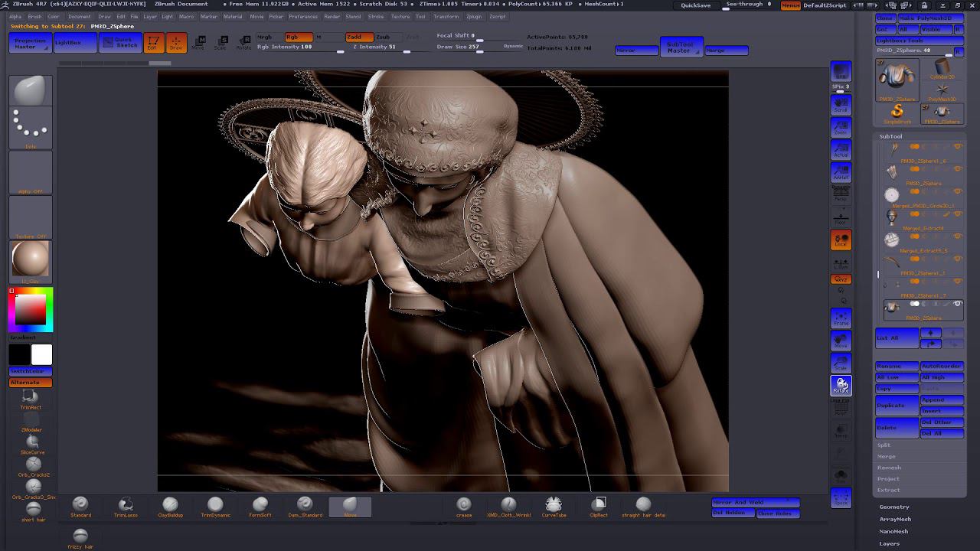This screenshot has height=551, width=980.
Task: Click the Duplicate subtool button
Action: click(x=896, y=405)
